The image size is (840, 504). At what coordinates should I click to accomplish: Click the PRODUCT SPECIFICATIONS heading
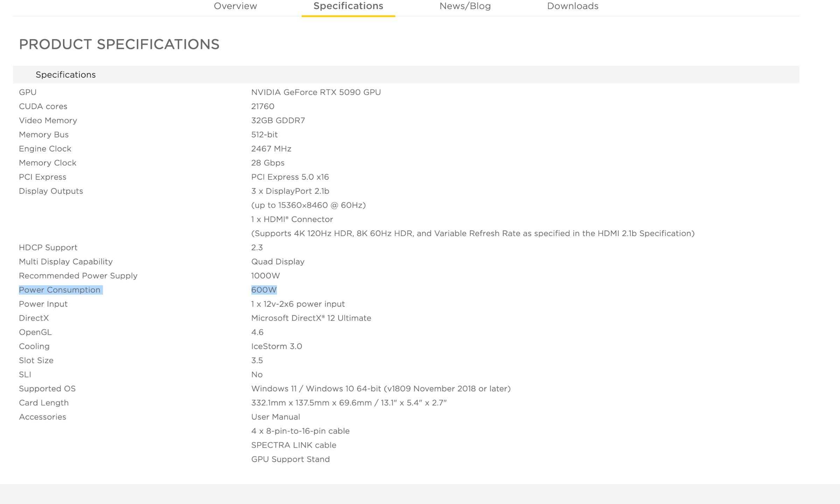click(x=119, y=44)
